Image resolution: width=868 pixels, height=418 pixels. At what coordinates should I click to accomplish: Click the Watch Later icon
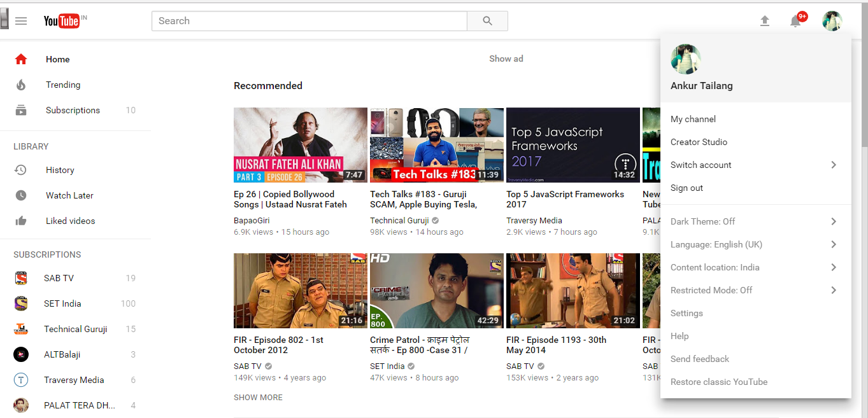pos(21,195)
